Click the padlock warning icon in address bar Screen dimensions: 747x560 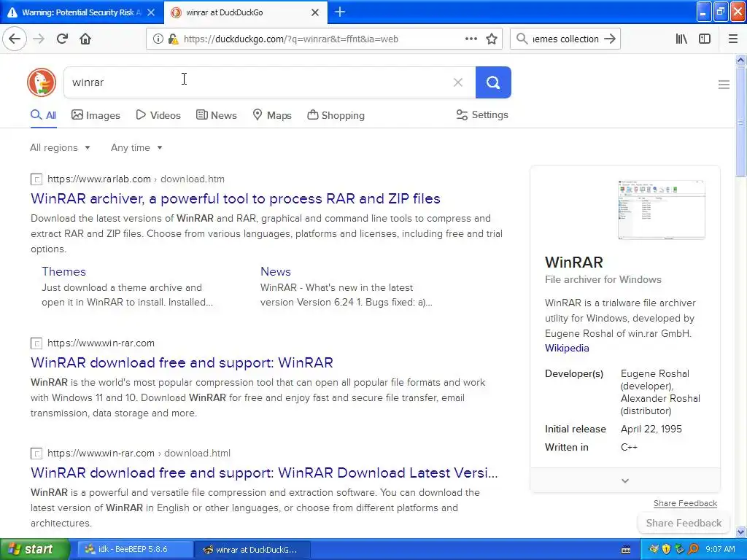pyautogui.click(x=174, y=39)
